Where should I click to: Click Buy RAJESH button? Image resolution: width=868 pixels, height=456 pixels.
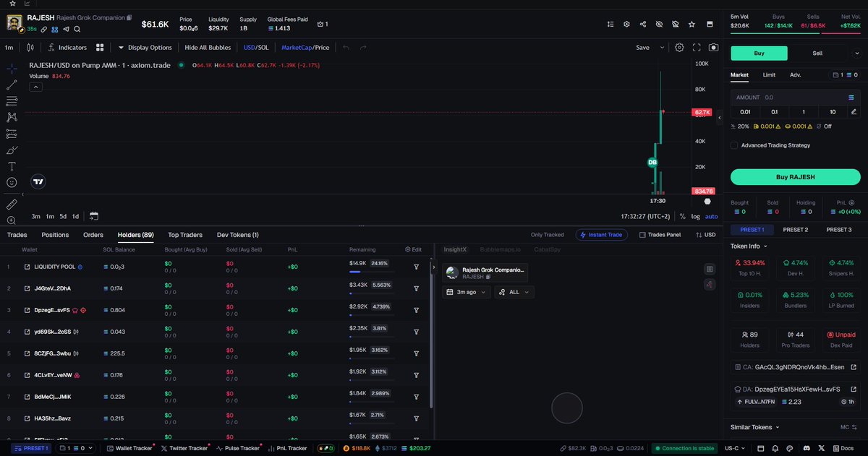[795, 177]
